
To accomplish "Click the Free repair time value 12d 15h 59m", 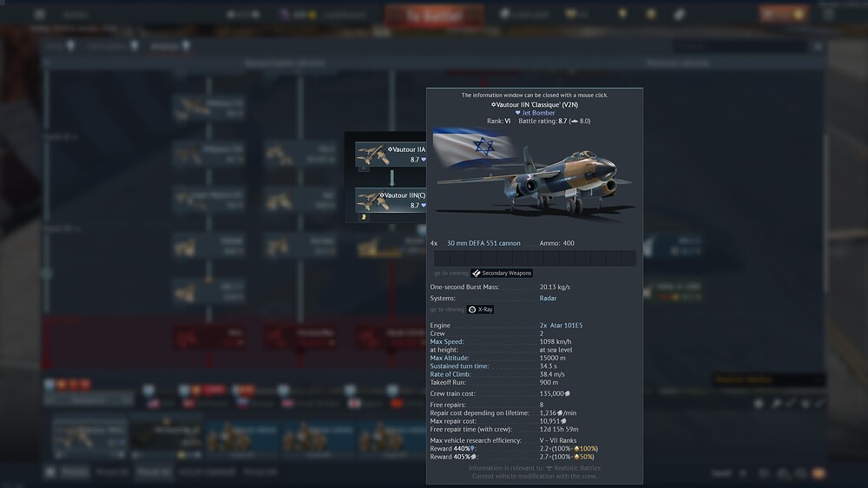I will [x=559, y=429].
